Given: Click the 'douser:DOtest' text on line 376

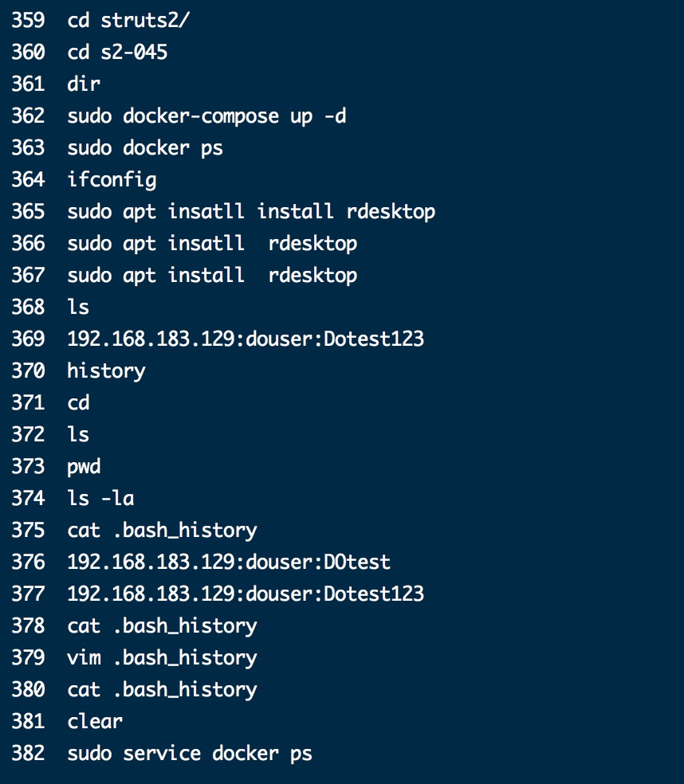Looking at the screenshot, I should [318, 562].
